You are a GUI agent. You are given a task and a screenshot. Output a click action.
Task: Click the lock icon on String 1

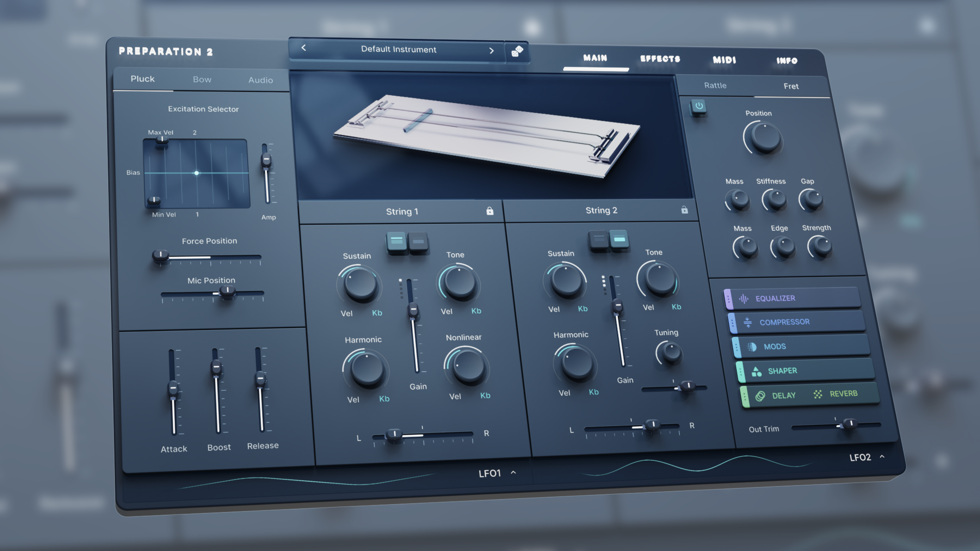[490, 211]
